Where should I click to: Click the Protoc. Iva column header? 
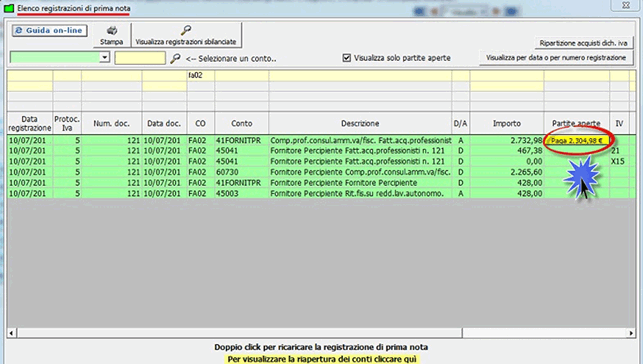pos(67,123)
